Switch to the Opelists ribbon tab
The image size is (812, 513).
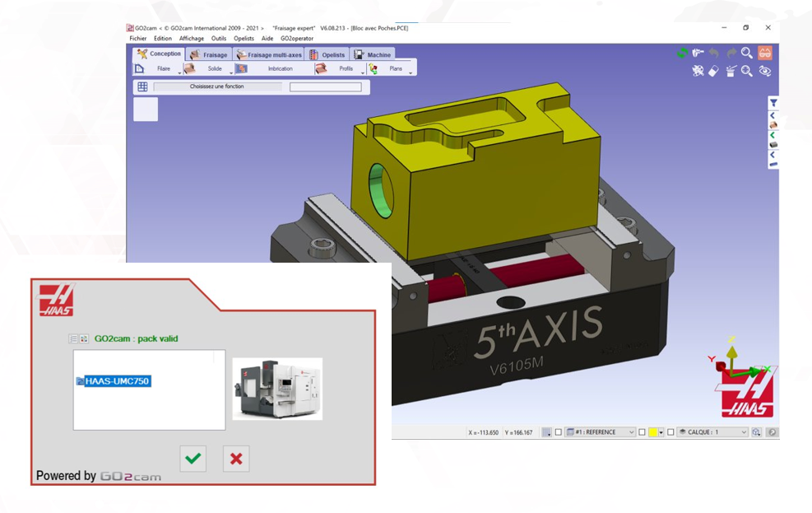pos(327,54)
